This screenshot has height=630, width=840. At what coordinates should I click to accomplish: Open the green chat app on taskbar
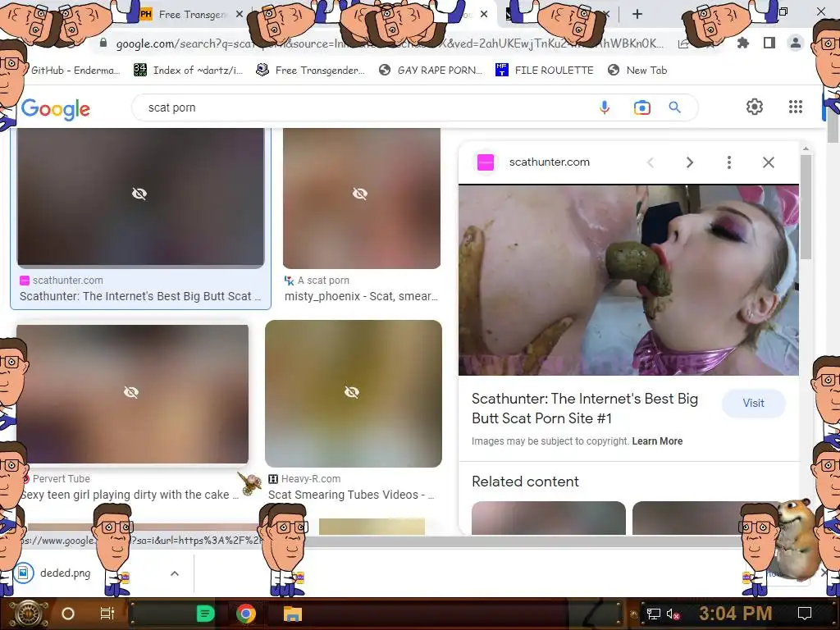tap(205, 614)
